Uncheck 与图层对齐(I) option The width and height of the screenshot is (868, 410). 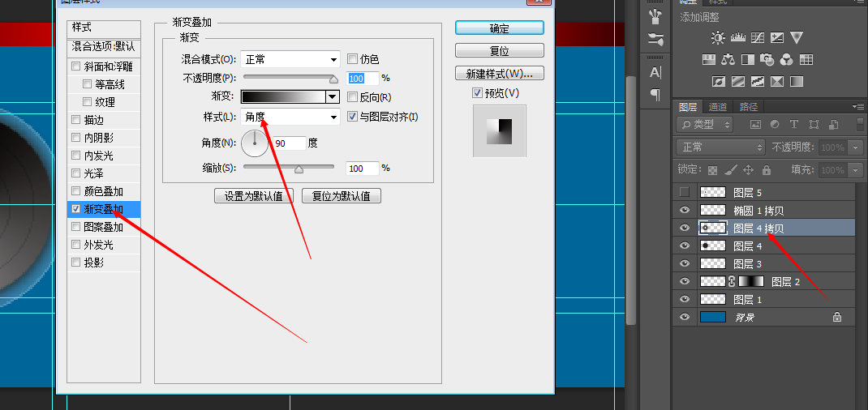[x=352, y=117]
